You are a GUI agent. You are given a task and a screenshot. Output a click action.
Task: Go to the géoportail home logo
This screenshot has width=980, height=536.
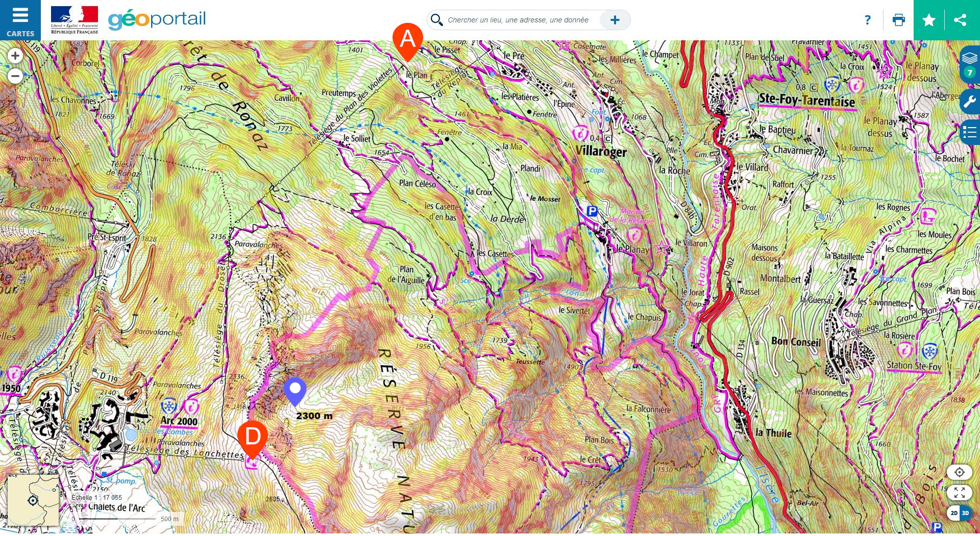pos(157,20)
